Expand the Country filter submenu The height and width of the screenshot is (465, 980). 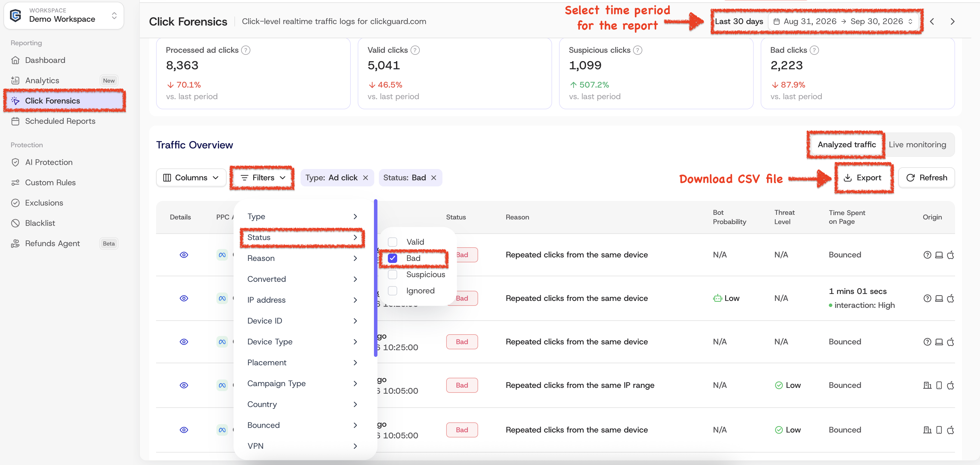[x=303, y=404]
